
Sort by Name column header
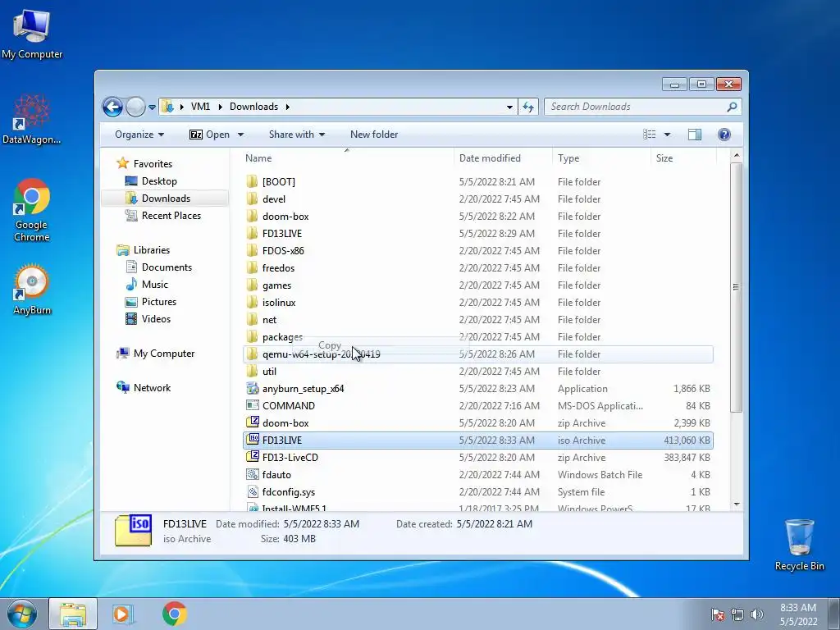coord(348,158)
